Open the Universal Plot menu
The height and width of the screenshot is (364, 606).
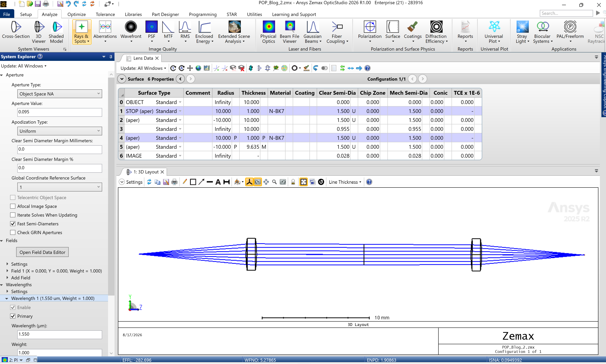pyautogui.click(x=494, y=32)
